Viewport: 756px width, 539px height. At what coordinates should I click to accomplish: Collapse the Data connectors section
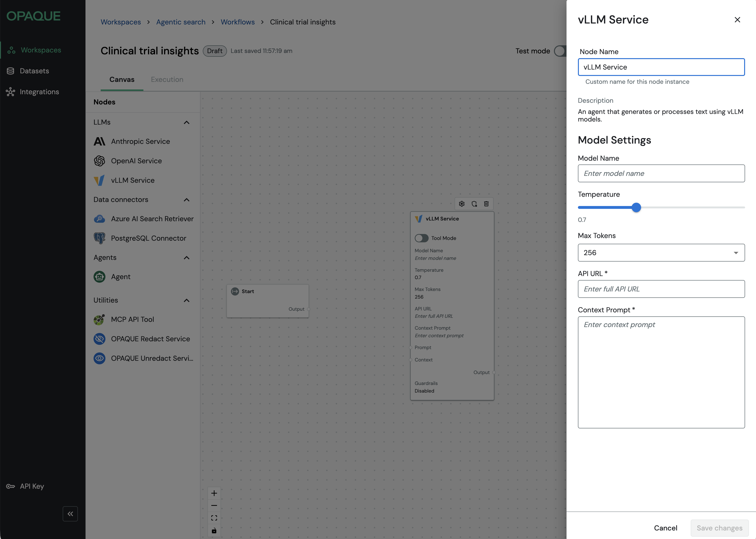pyautogui.click(x=187, y=200)
